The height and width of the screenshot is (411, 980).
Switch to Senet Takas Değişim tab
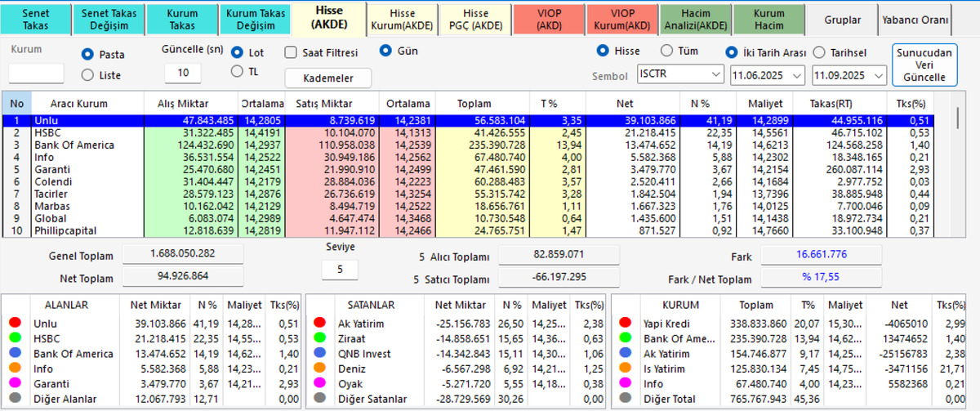[109, 20]
